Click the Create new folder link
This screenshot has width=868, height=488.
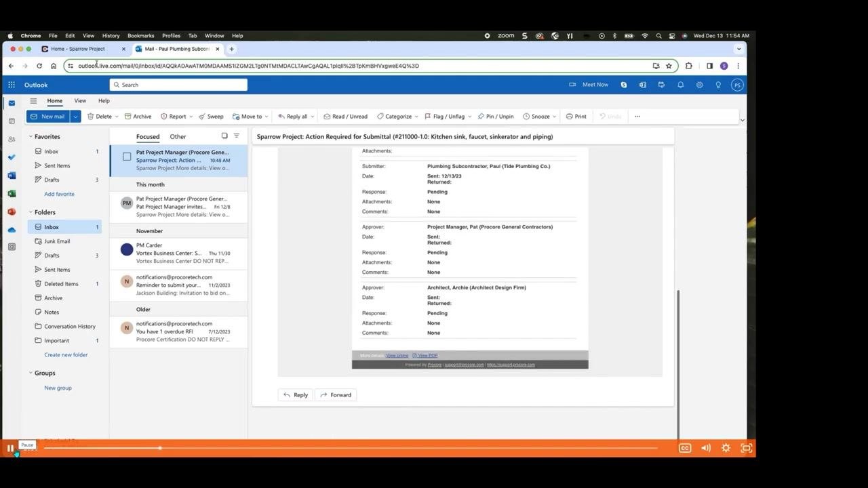66,355
